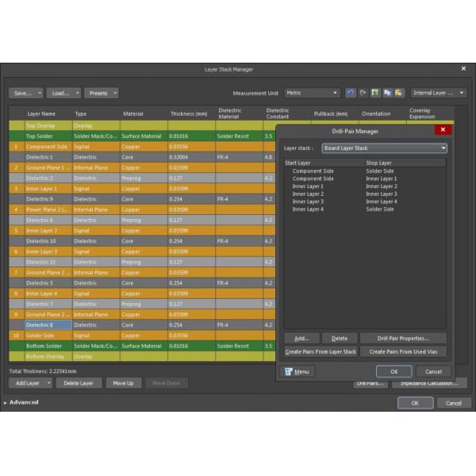Viewport: 476px width, 476px height.
Task: Click Create Pairs From Used Vias
Action: (403, 351)
